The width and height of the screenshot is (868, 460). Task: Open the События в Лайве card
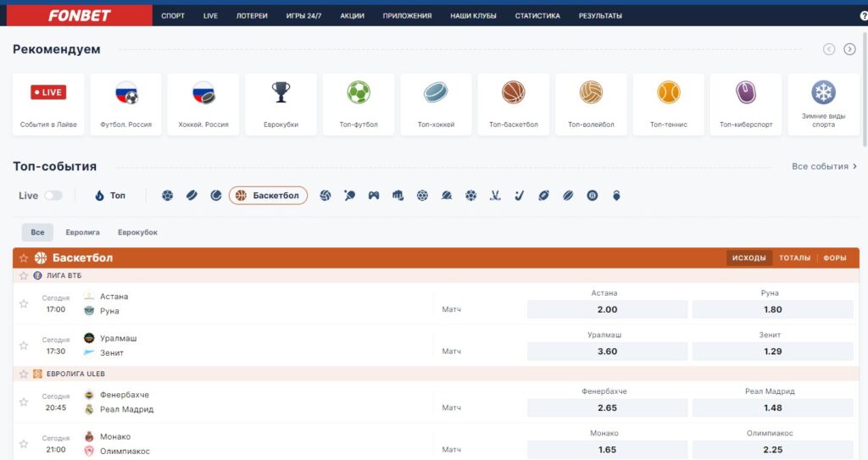48,104
